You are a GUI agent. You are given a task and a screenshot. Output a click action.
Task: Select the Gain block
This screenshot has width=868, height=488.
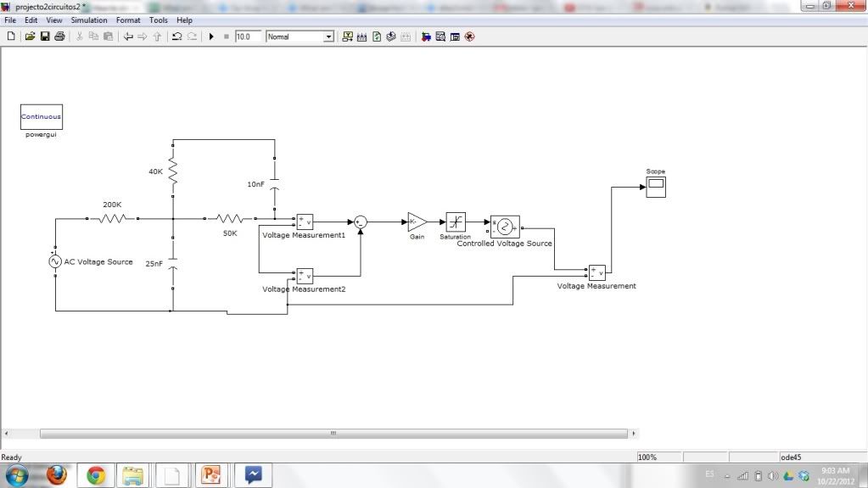coord(417,222)
